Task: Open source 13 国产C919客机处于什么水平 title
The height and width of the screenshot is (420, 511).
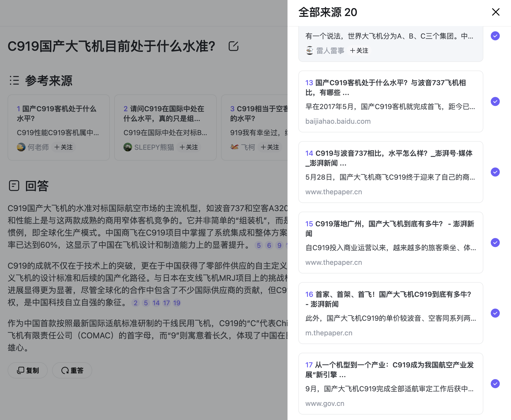Action: point(386,88)
